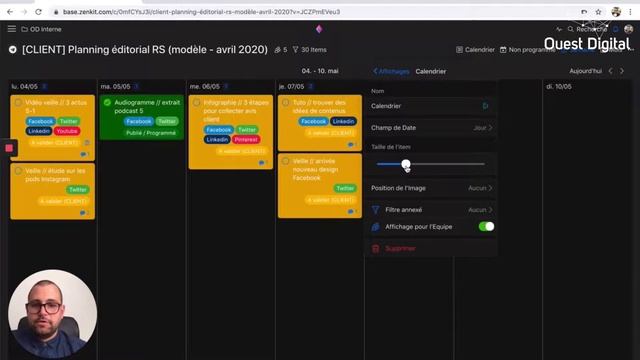Select the lu. 04/05 day header
This screenshot has width=640, height=360.
click(24, 87)
